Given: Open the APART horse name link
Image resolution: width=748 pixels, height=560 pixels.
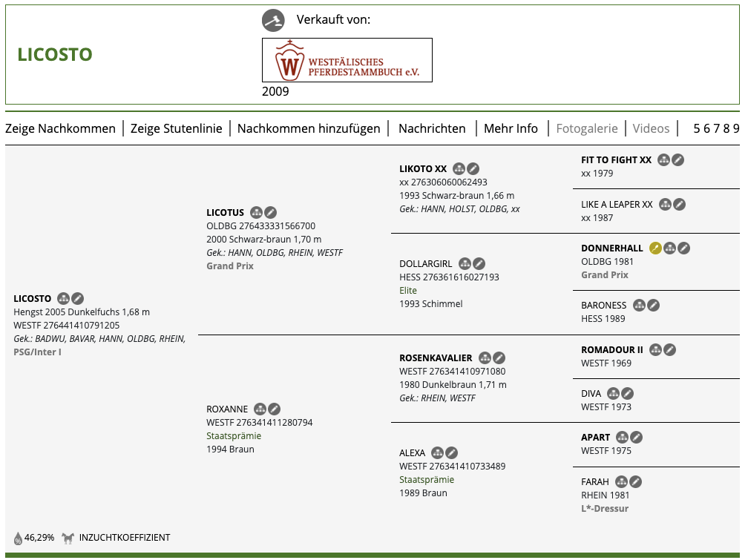Looking at the screenshot, I should (595, 438).
